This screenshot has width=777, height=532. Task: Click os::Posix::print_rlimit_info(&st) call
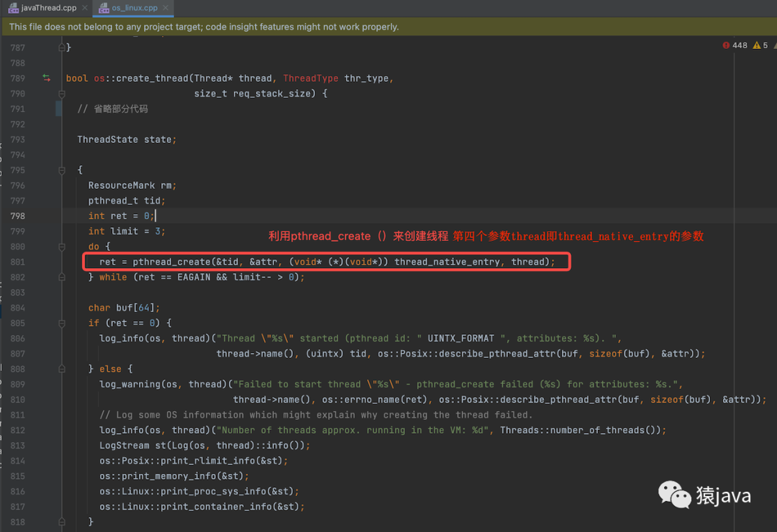(194, 461)
